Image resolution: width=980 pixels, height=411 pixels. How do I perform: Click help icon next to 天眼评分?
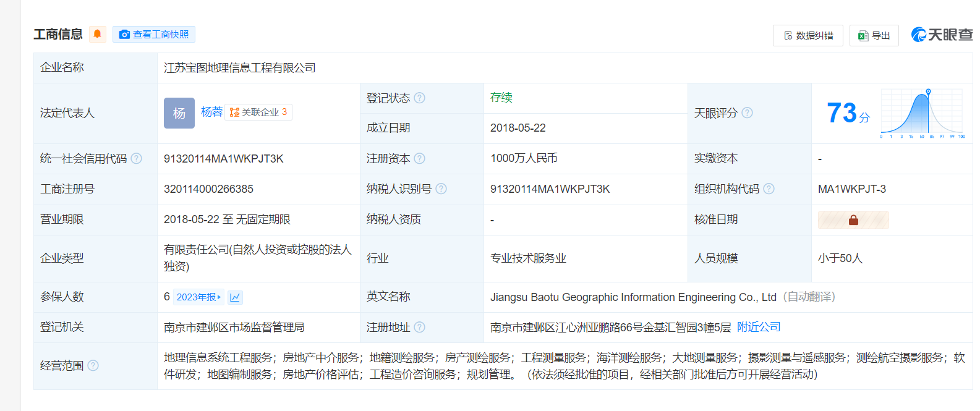point(747,112)
